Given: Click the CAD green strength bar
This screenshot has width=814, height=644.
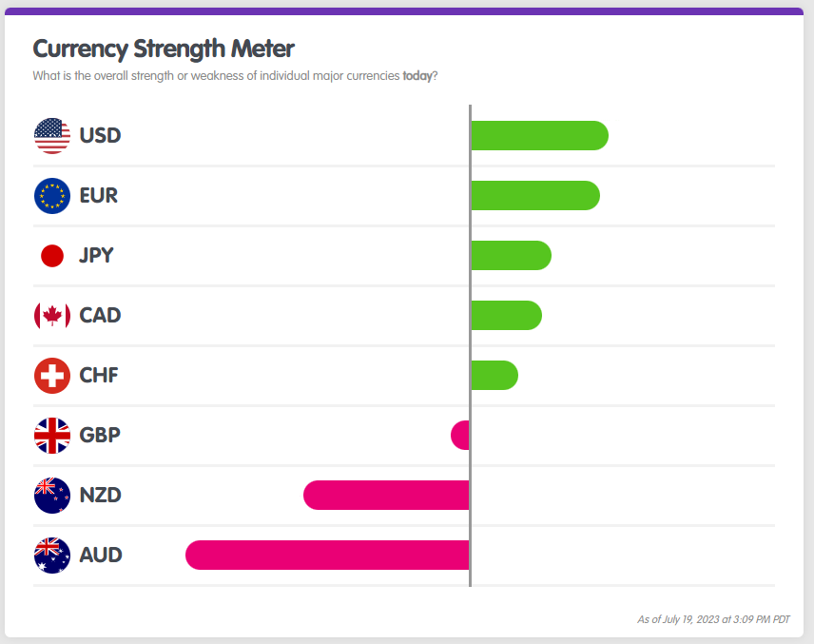Looking at the screenshot, I should pos(506,315).
